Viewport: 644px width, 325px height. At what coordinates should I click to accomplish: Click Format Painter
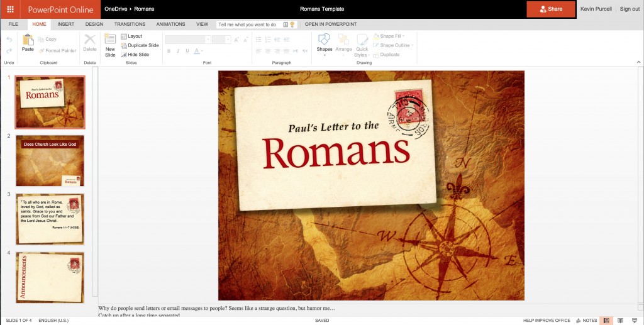point(57,50)
